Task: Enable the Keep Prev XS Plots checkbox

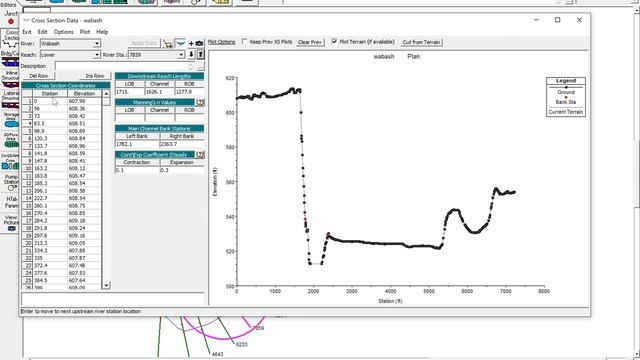Action: [244, 41]
